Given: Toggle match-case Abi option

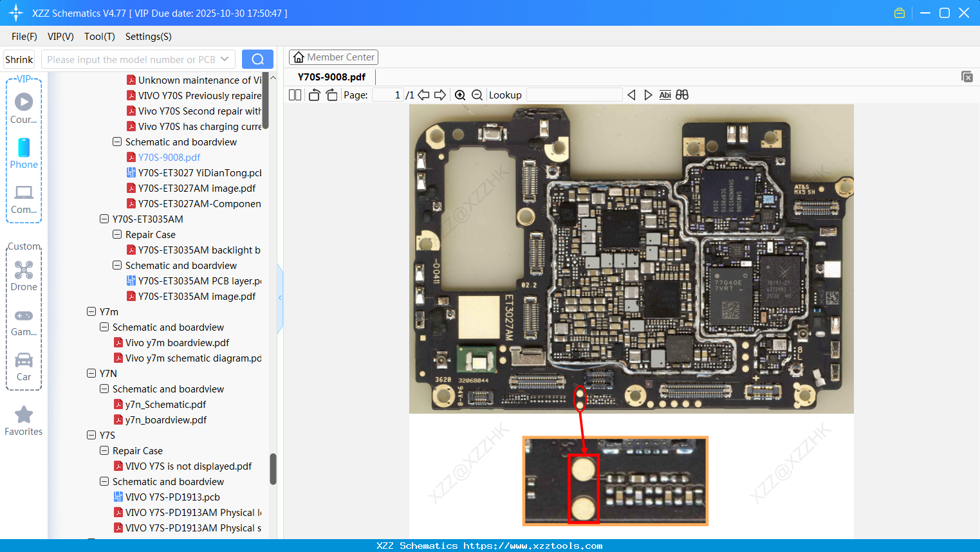Looking at the screenshot, I should tap(665, 95).
